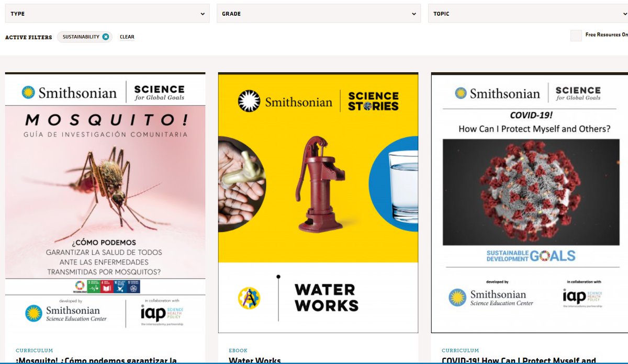
Task: Click the Science for Global Goals logo on COVID-19 cover
Action: pyautogui.click(x=578, y=93)
